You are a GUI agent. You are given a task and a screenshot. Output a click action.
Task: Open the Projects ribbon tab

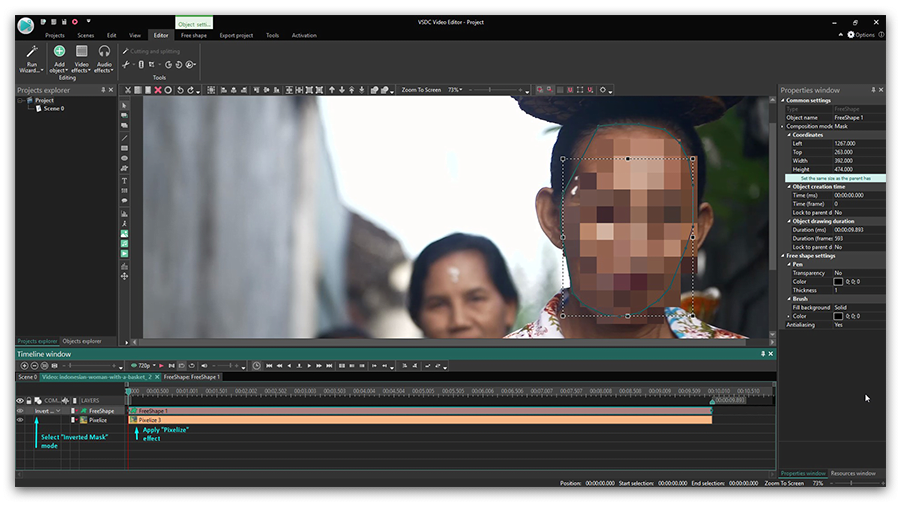point(55,35)
